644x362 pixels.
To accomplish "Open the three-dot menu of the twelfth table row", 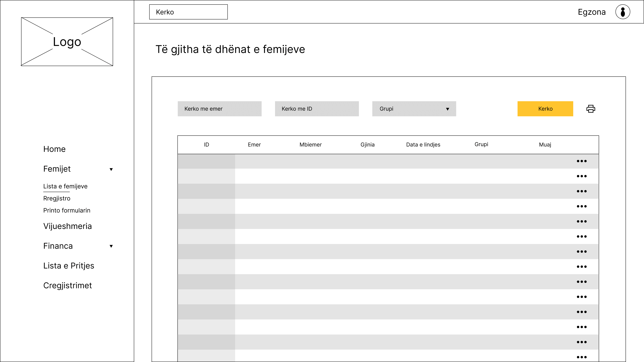I will click(581, 327).
